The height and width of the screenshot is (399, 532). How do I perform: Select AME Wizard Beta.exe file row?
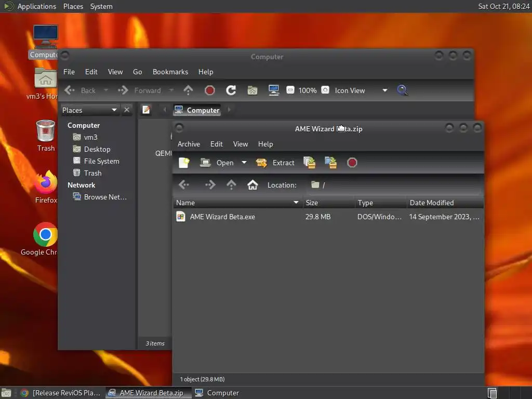click(328, 217)
